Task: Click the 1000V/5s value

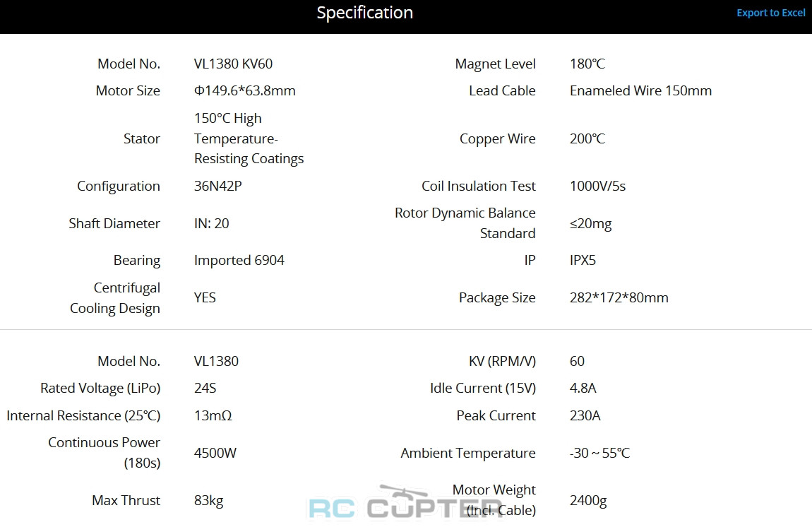Action: pos(597,186)
